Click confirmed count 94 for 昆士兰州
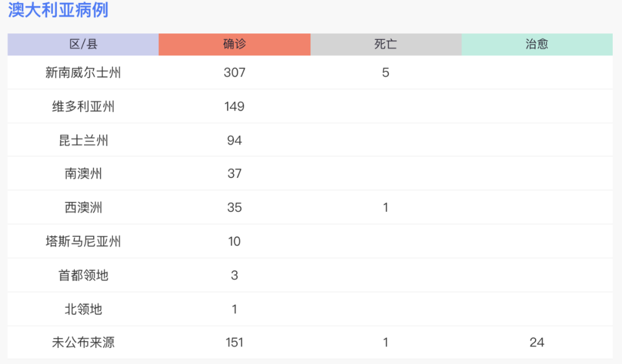The height and width of the screenshot is (364, 622). coord(234,141)
